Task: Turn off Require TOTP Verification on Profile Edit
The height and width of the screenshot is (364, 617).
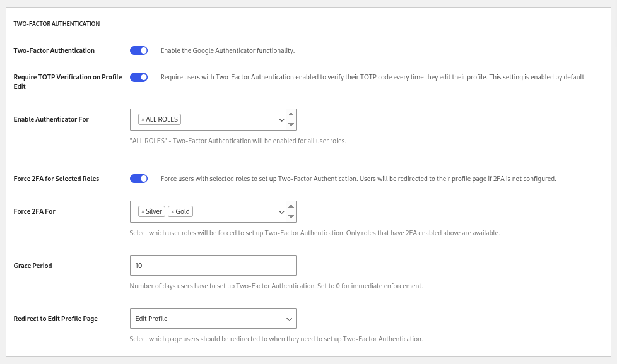Action: pyautogui.click(x=139, y=77)
